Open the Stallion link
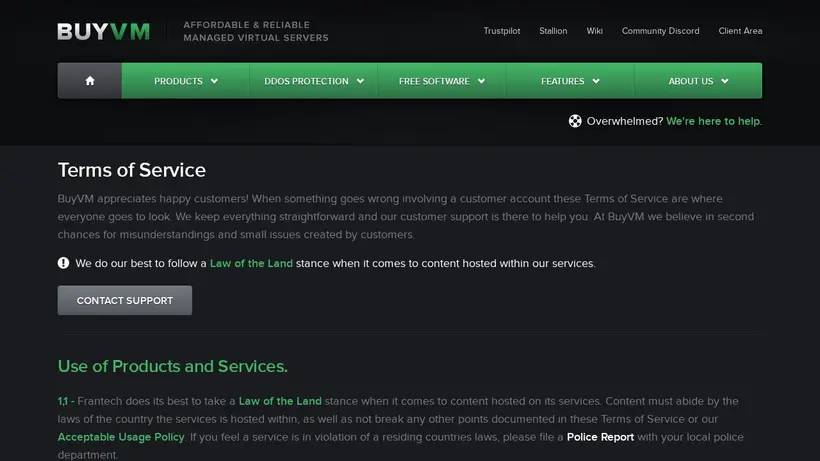Screen dimensions: 820x461 (x=553, y=31)
